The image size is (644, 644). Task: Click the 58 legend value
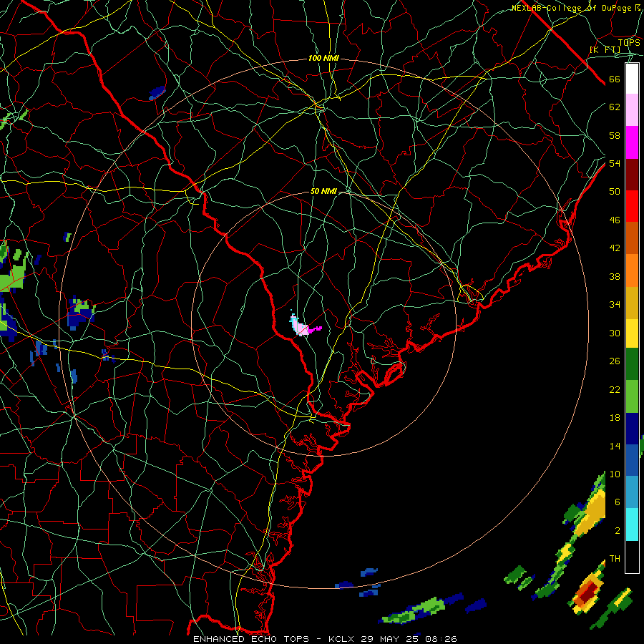pyautogui.click(x=615, y=135)
